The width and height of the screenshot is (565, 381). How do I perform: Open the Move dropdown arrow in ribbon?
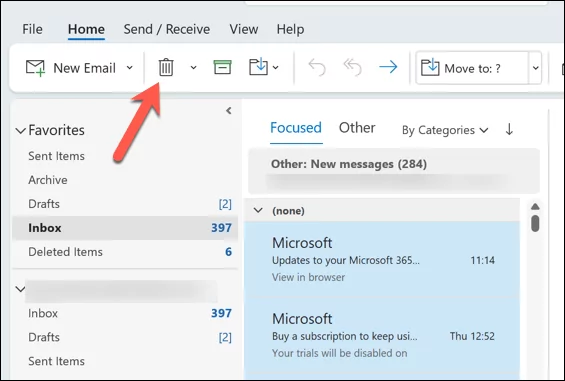click(x=276, y=67)
